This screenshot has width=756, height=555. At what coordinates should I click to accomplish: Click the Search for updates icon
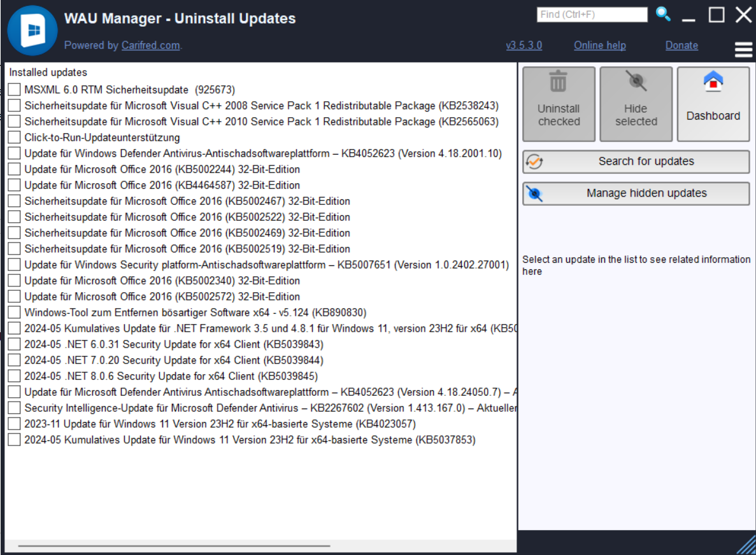[534, 162]
